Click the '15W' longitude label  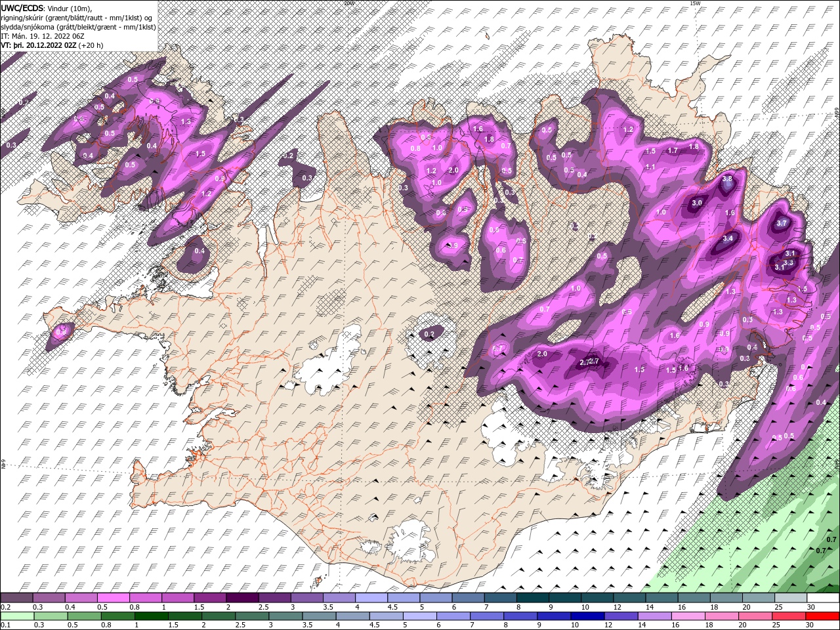pyautogui.click(x=694, y=3)
